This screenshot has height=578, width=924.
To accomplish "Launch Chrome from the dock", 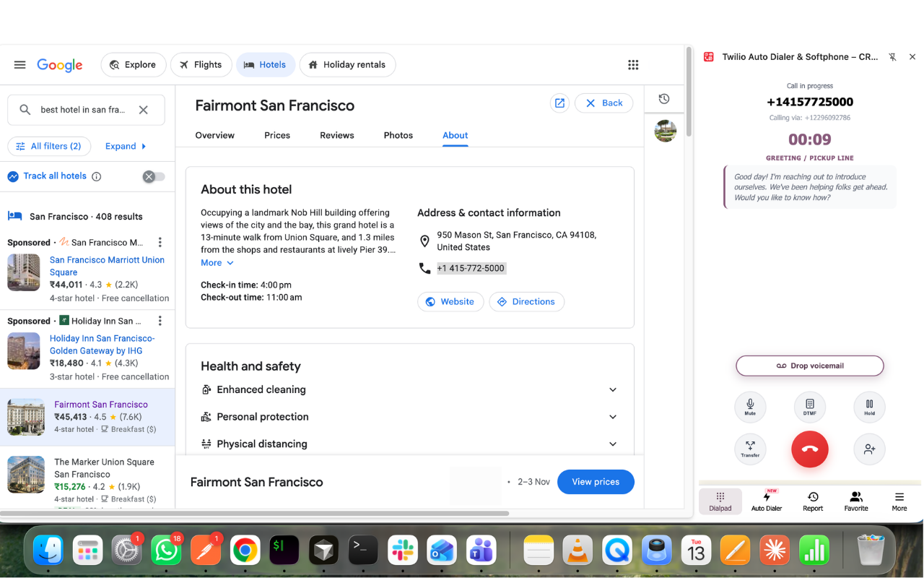I will pyautogui.click(x=245, y=551).
